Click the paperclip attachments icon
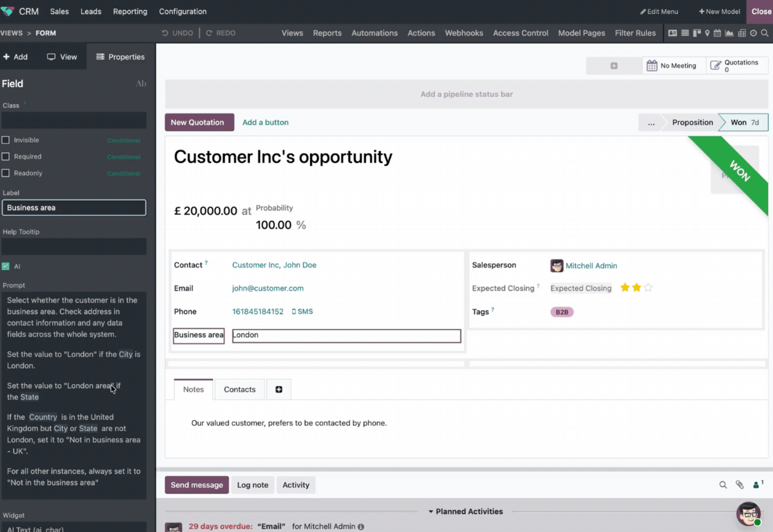Screen dimensions: 773x532 click(739, 485)
